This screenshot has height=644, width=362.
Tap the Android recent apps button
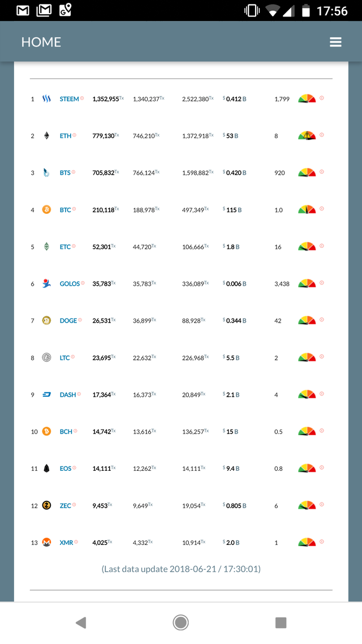pyautogui.click(x=281, y=622)
